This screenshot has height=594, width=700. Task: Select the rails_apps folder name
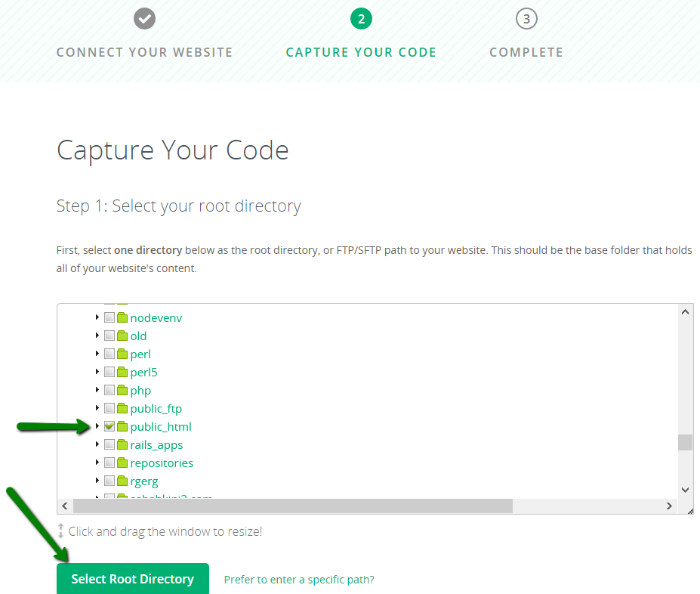157,445
